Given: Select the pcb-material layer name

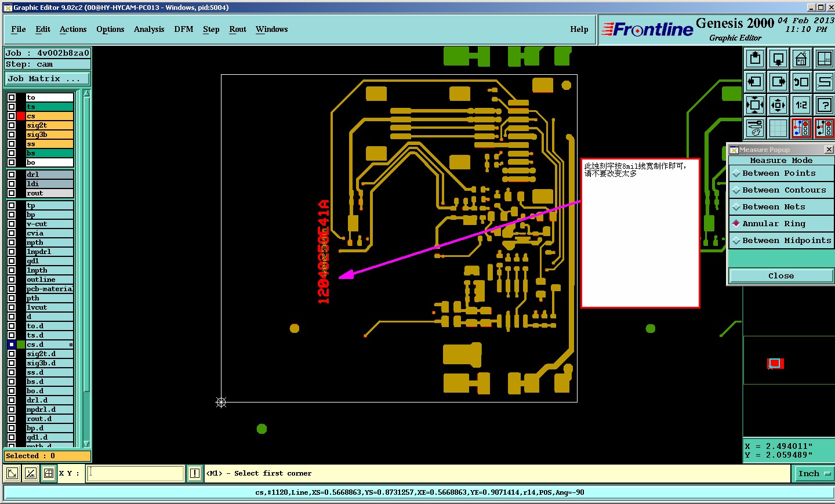Looking at the screenshot, I should coord(49,289).
